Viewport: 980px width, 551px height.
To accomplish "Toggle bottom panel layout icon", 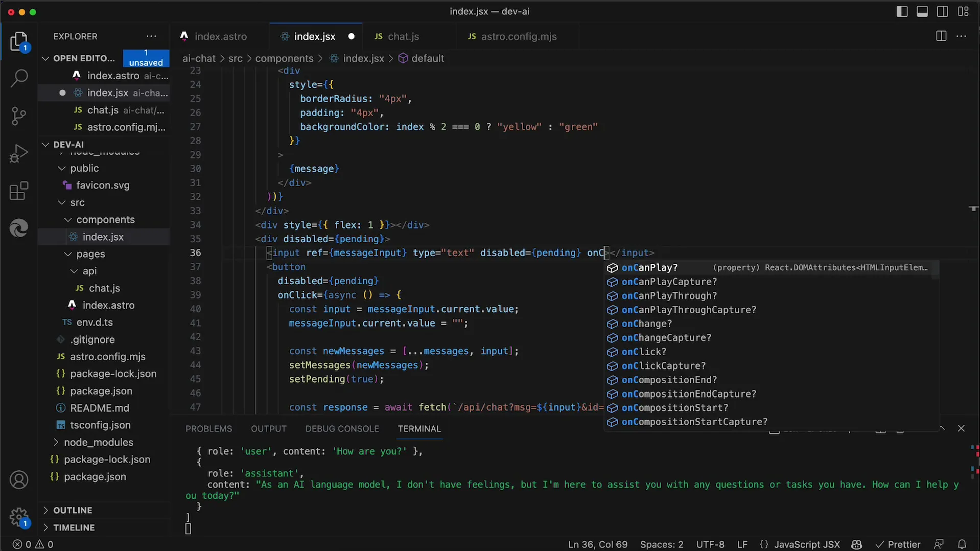I will [922, 11].
